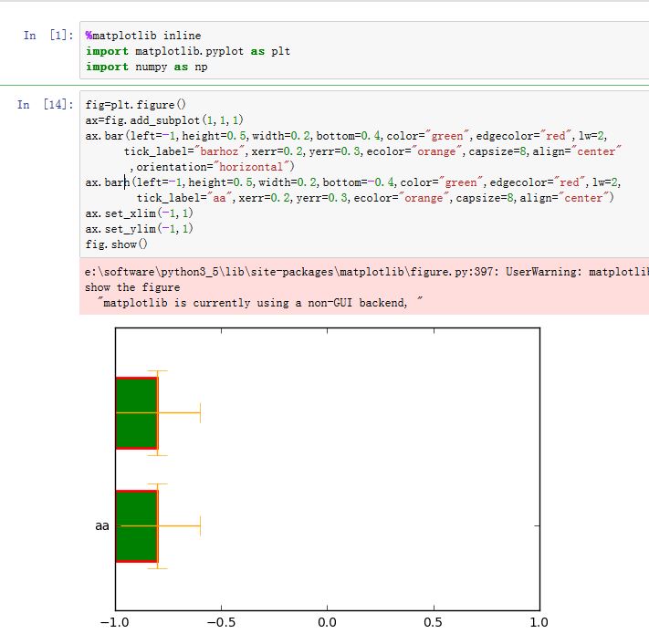
Task: Click edgecolor="red" in the ax.bar line
Action: point(526,136)
